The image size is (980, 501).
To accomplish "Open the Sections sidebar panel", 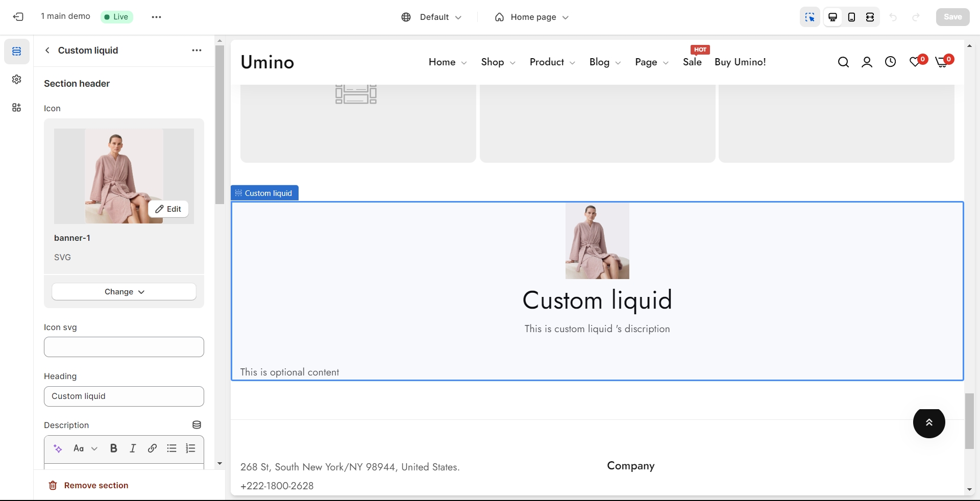I will click(x=17, y=52).
